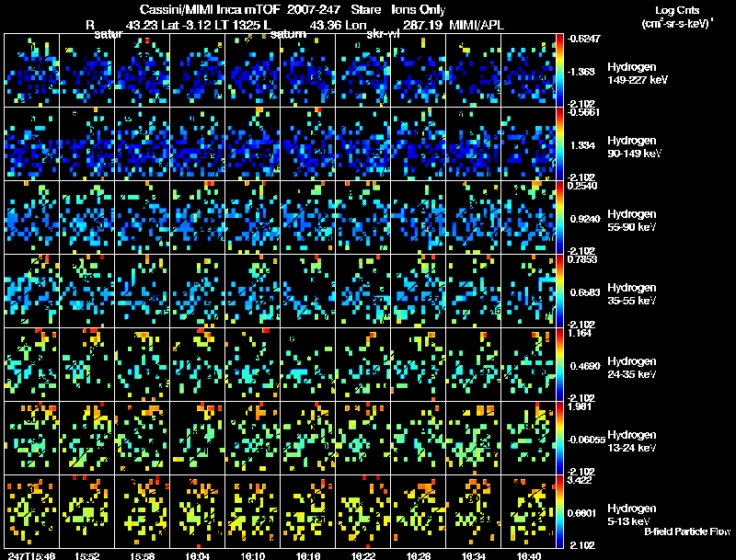Click the Hydrogen 90-149 keV color bar
736x560 pixels.
point(559,144)
